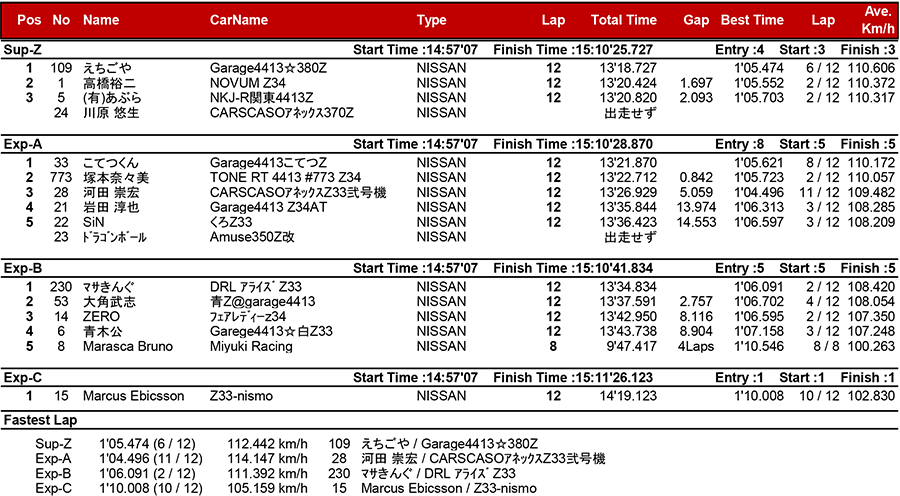Select the Exp-C class heading
Image resolution: width=900 pixels, height=496 pixels.
[23, 378]
